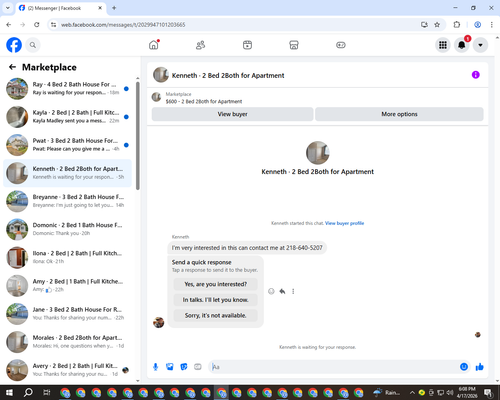
Task: Click the More options button
Action: click(399, 114)
